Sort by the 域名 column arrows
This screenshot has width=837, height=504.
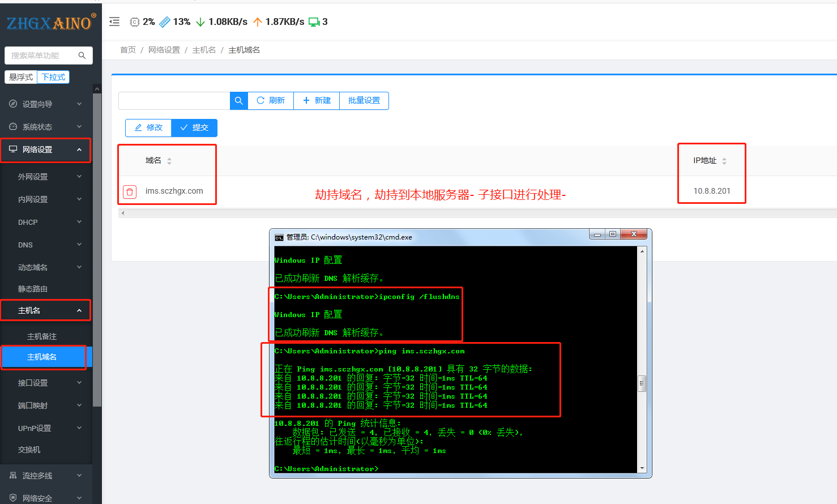click(x=169, y=161)
